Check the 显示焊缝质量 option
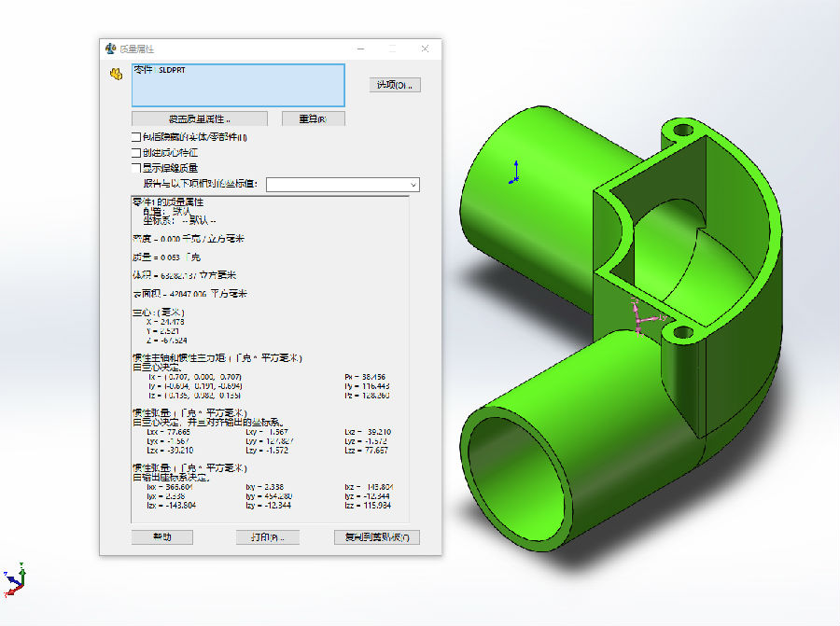840x626 pixels. [x=136, y=168]
